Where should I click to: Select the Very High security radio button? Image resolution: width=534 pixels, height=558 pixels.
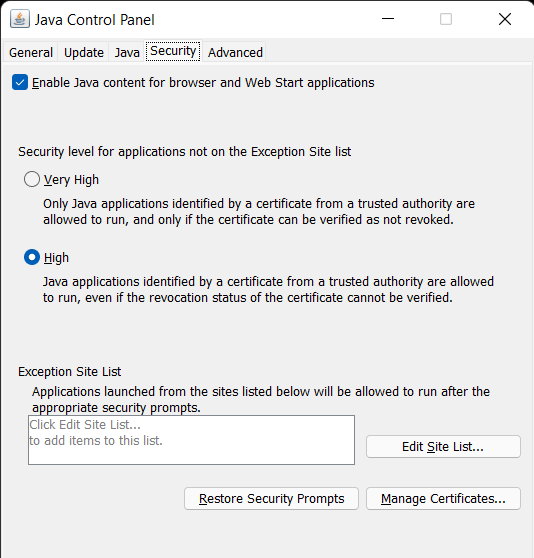pyautogui.click(x=32, y=179)
